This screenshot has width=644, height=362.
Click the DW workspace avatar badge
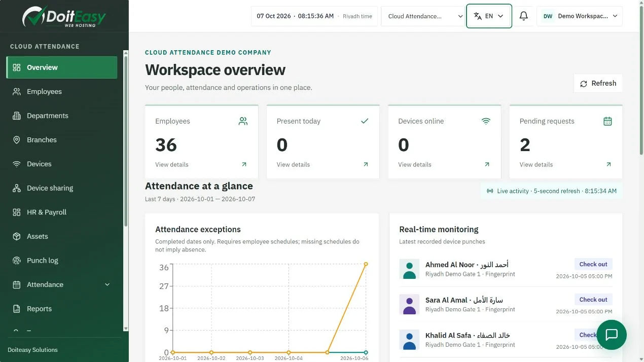point(548,16)
